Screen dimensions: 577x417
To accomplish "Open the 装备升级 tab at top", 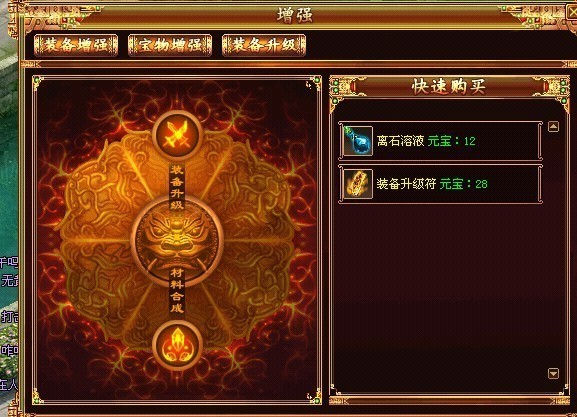I will 264,45.
